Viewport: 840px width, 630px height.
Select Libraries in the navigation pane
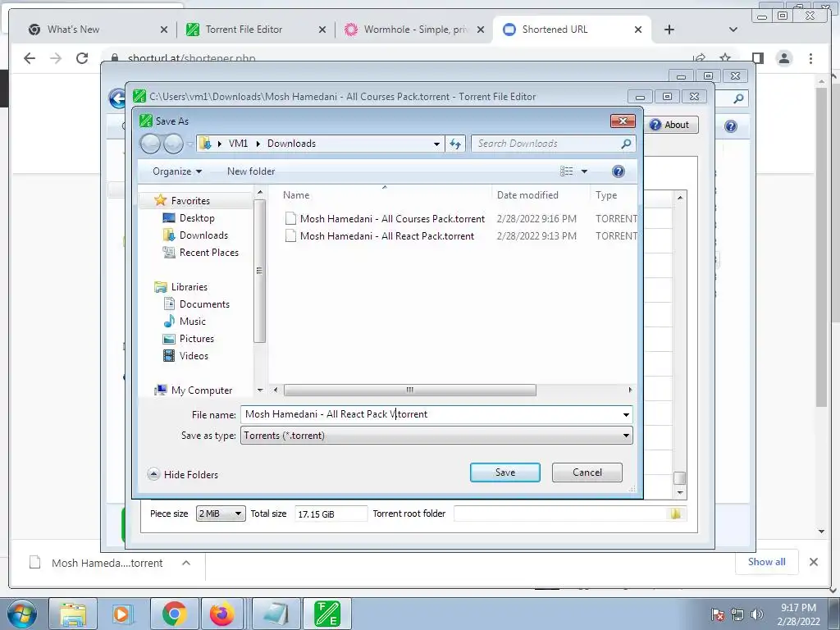(x=189, y=286)
